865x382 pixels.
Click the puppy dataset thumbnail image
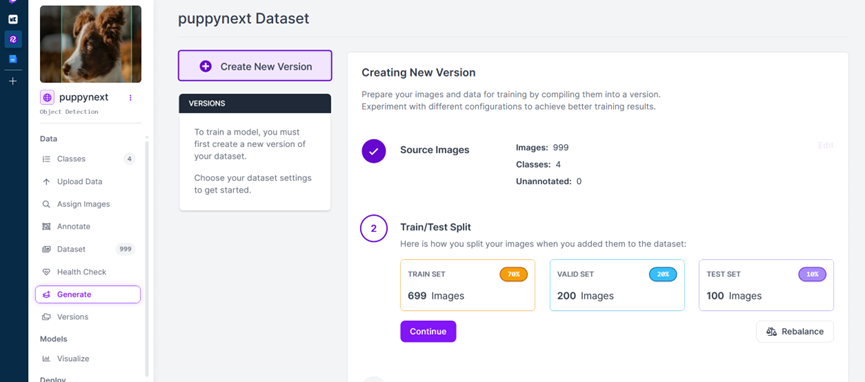[x=90, y=44]
